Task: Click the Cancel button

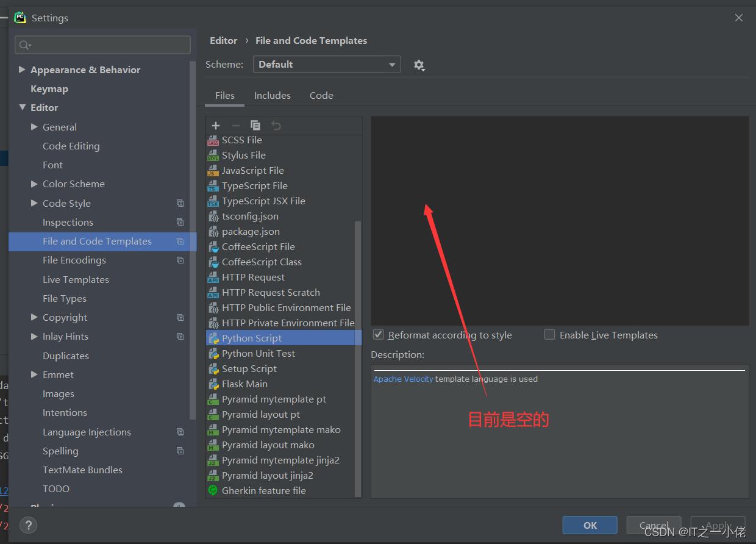Action: 654,525
